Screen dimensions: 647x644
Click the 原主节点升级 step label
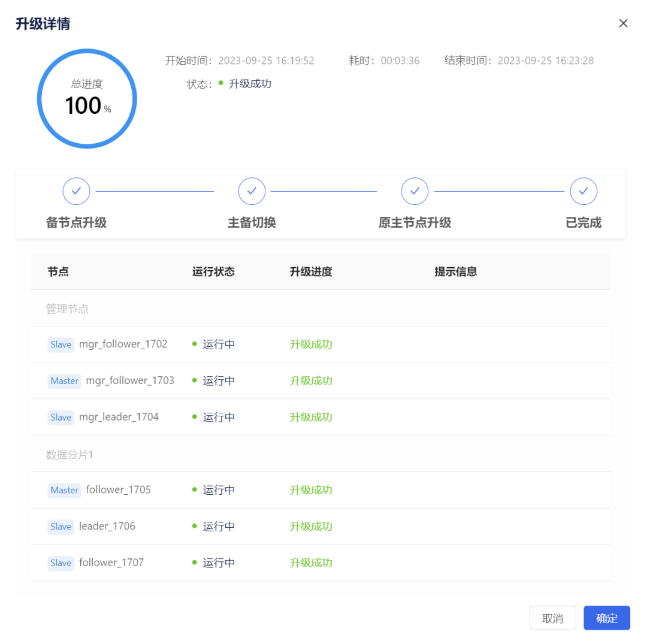click(x=415, y=222)
